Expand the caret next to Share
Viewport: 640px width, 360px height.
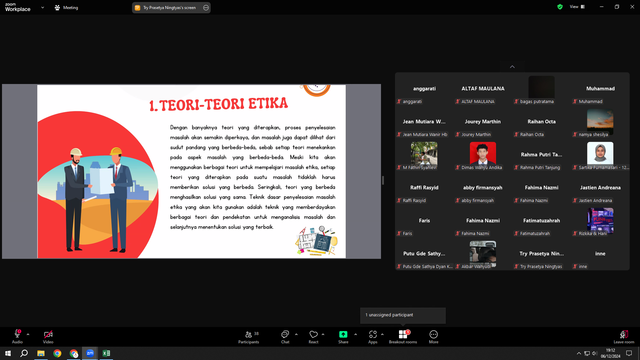355,334
